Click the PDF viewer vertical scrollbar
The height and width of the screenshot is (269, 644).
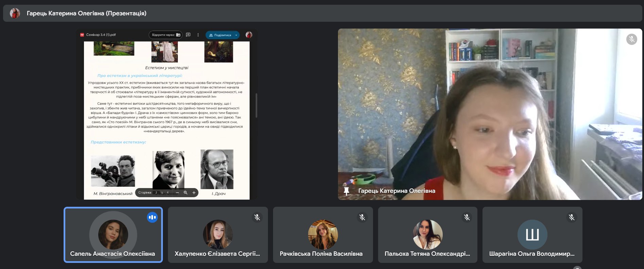(256, 105)
